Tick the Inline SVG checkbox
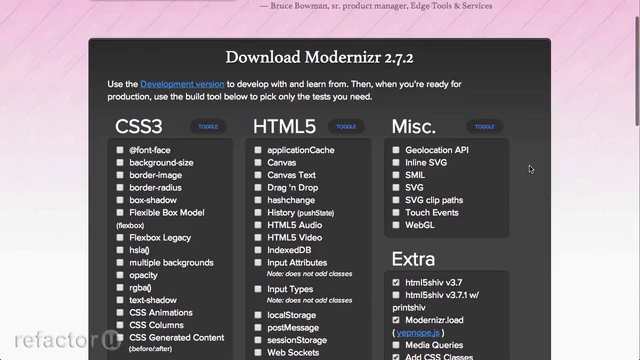Image resolution: width=640 pixels, height=360 pixels. [x=396, y=162]
